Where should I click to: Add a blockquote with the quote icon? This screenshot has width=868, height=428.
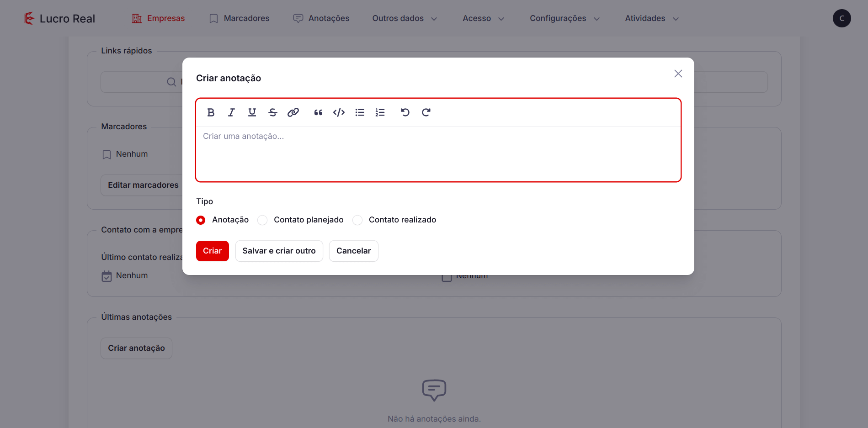[318, 112]
